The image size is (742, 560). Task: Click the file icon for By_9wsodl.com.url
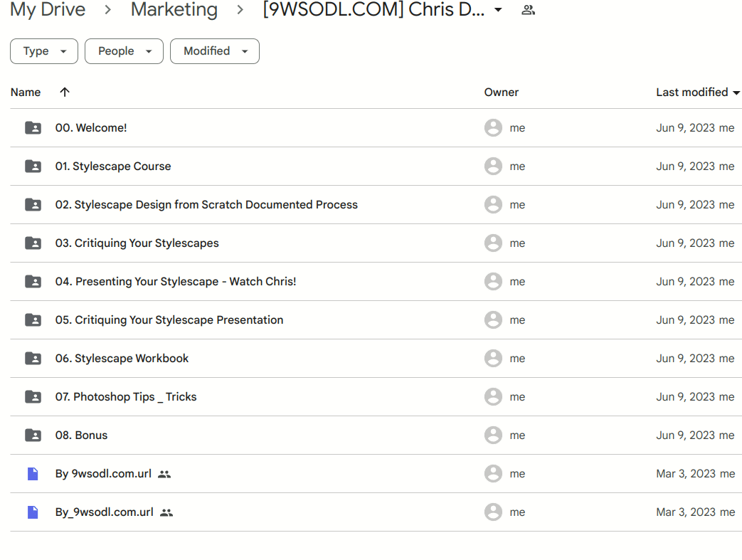(33, 512)
